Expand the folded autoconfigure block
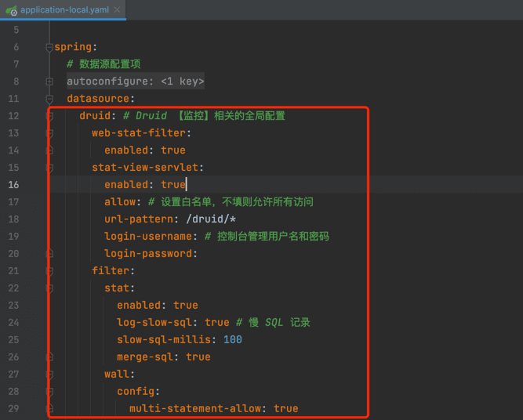 click(49, 81)
